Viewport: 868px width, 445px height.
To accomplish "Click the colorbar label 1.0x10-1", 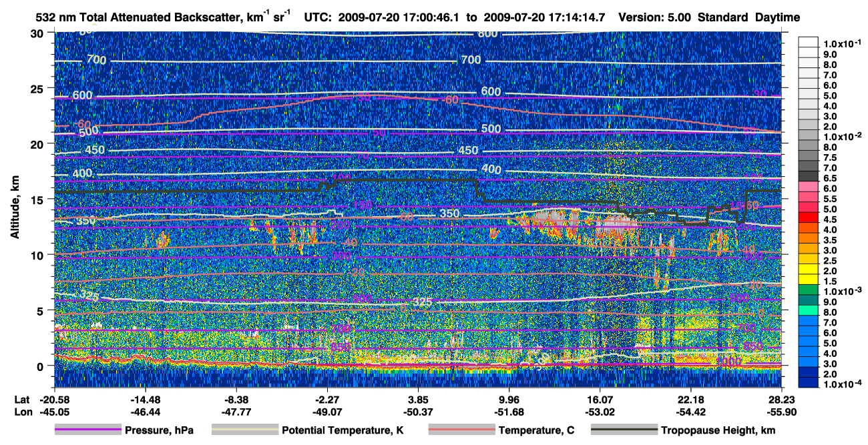I will (844, 44).
